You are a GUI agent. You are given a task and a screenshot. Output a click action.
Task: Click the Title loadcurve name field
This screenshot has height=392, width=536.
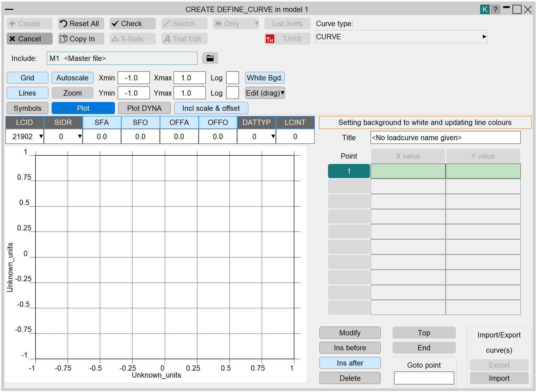[445, 138]
